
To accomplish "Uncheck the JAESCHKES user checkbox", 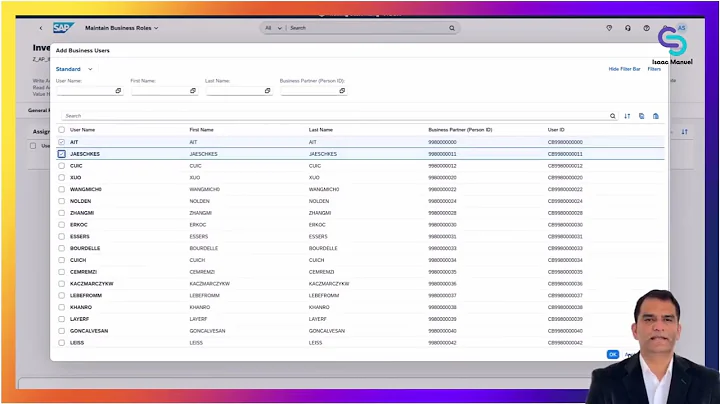I will (62, 154).
